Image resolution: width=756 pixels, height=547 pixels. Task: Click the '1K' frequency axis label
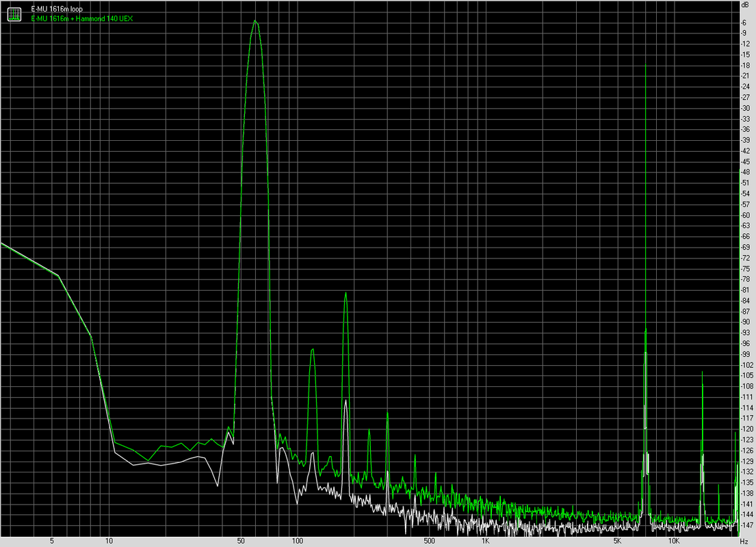[486, 542]
